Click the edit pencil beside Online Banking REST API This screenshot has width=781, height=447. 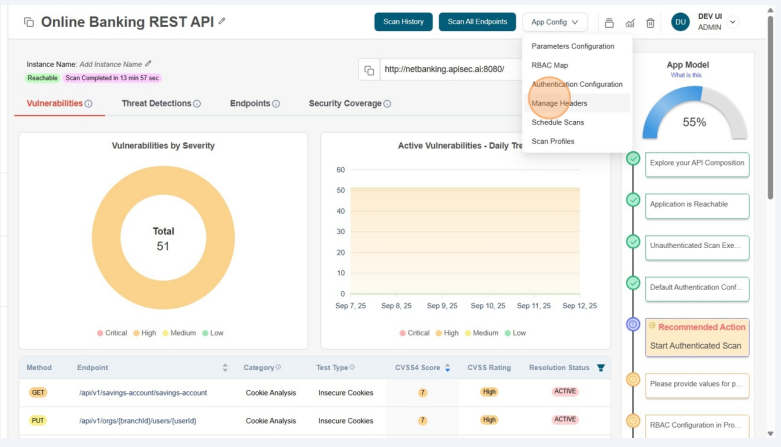coord(222,21)
